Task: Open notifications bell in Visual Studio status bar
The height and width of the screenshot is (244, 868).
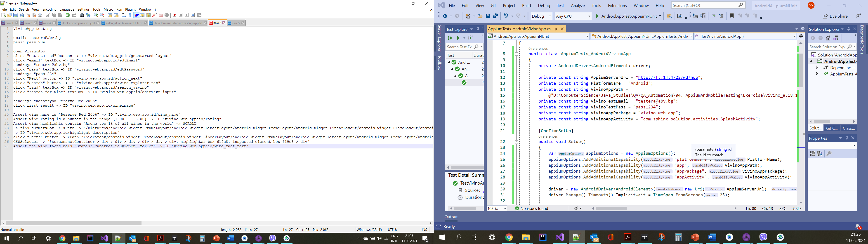Action: tap(858, 226)
